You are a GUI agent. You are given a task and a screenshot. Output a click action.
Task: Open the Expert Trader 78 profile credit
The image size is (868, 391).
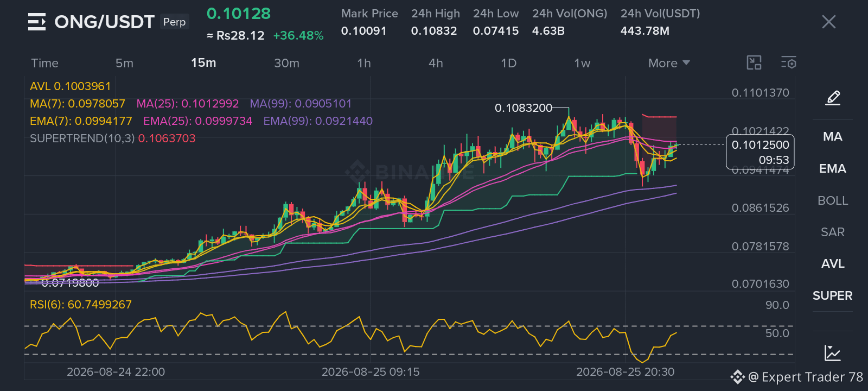797,377
